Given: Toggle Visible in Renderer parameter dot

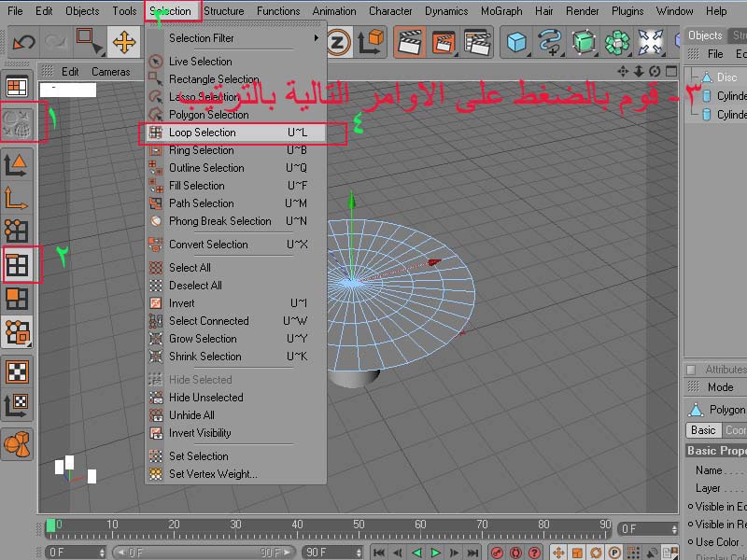Looking at the screenshot, I should tap(690, 524).
